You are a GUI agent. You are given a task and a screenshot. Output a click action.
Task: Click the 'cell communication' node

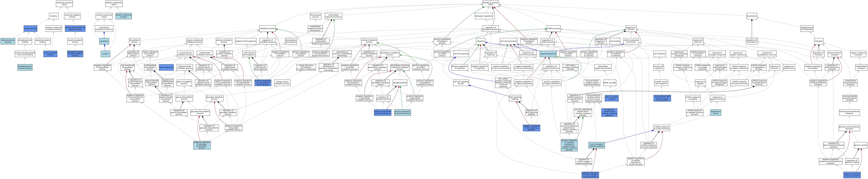(509, 41)
